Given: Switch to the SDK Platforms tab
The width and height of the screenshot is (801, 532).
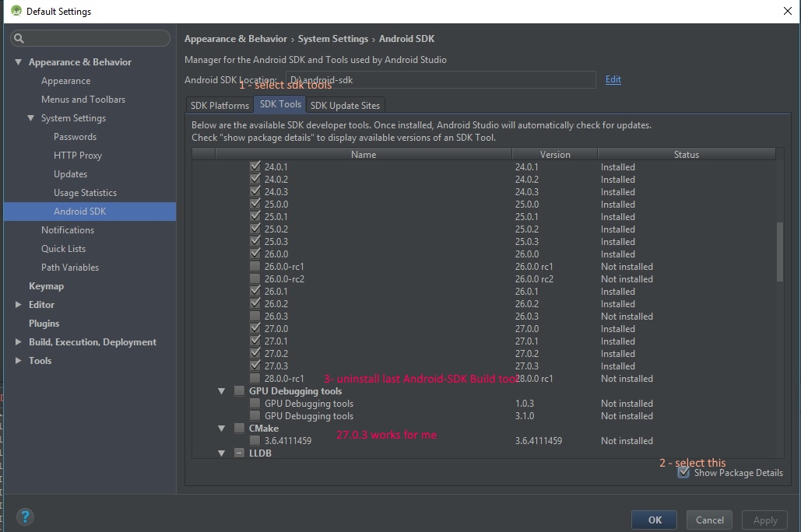Looking at the screenshot, I should pos(220,105).
